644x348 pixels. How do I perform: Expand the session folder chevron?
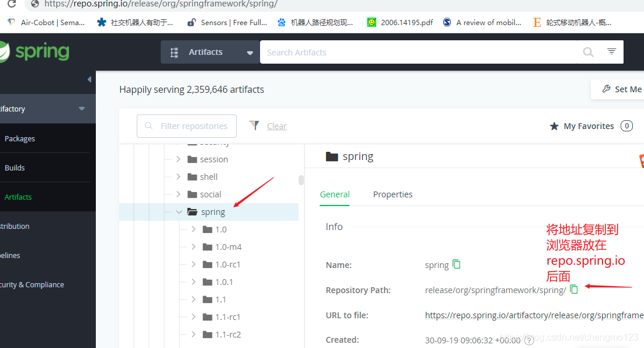click(x=178, y=159)
